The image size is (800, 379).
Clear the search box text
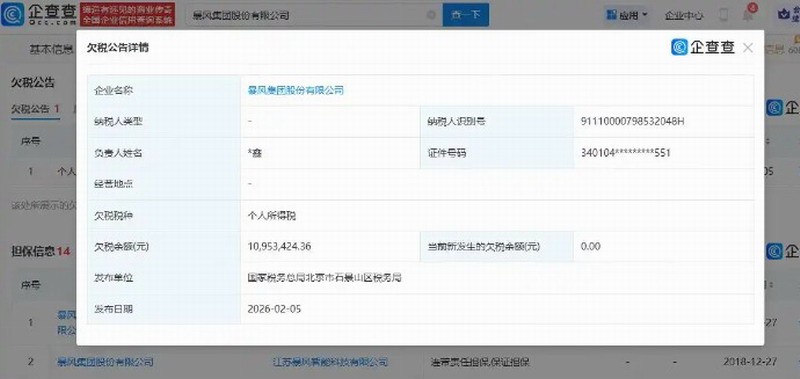tap(432, 15)
